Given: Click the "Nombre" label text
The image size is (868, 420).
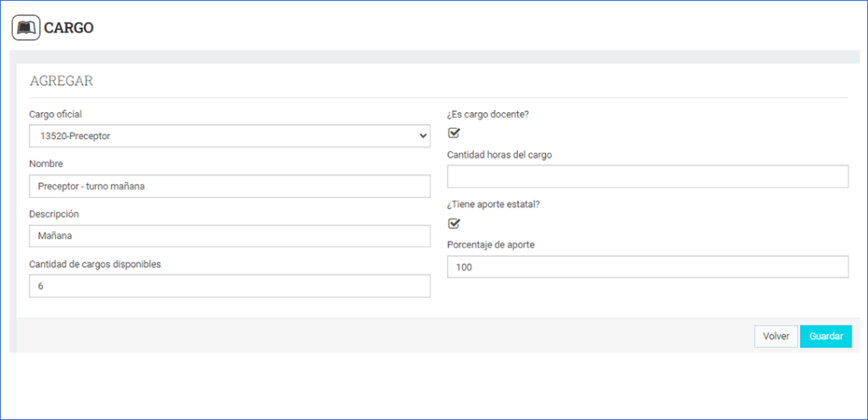Looking at the screenshot, I should (47, 164).
